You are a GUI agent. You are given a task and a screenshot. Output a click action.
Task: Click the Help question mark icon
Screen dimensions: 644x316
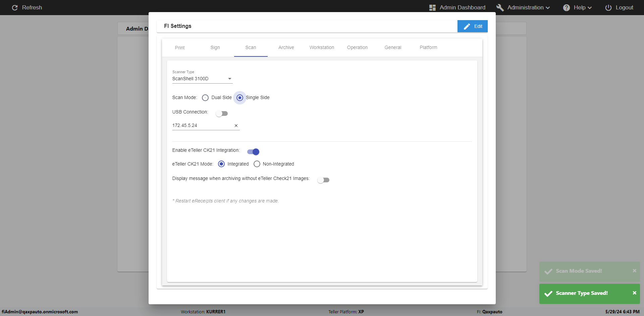pyautogui.click(x=567, y=7)
